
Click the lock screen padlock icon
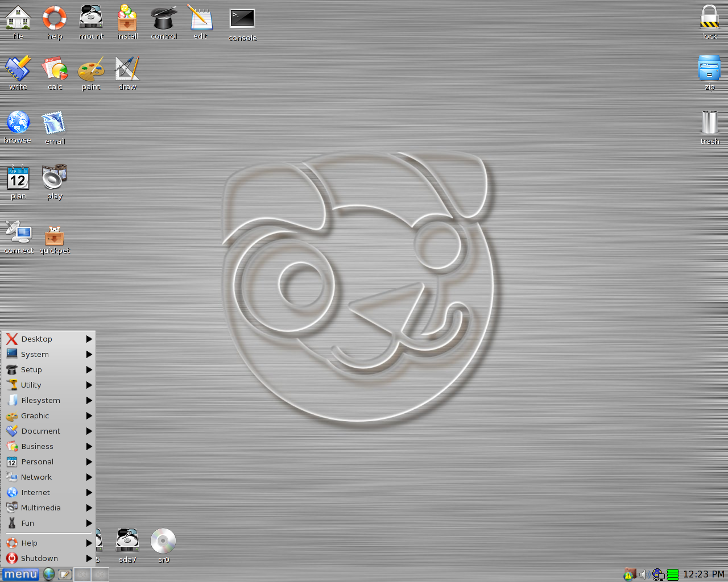[x=710, y=18]
